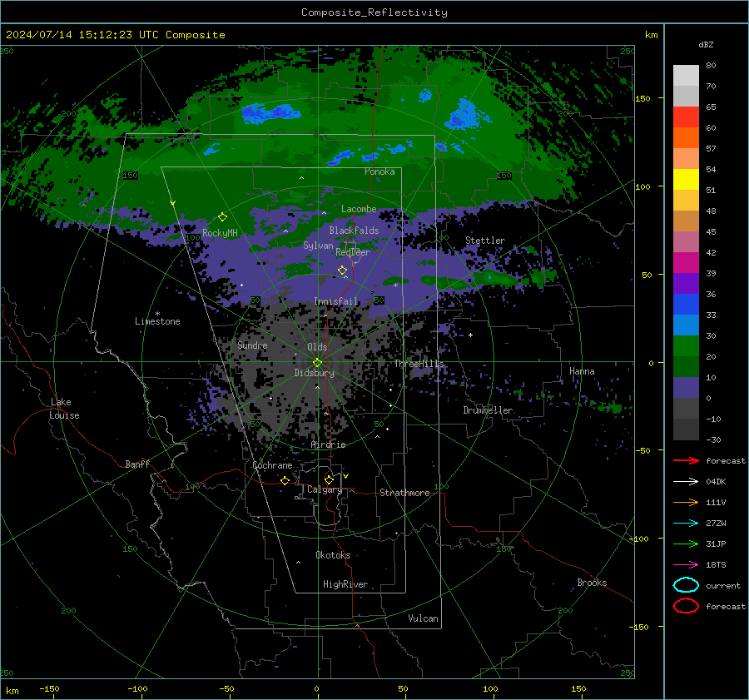Click the Olds town label
The image size is (749, 700).
point(317,347)
